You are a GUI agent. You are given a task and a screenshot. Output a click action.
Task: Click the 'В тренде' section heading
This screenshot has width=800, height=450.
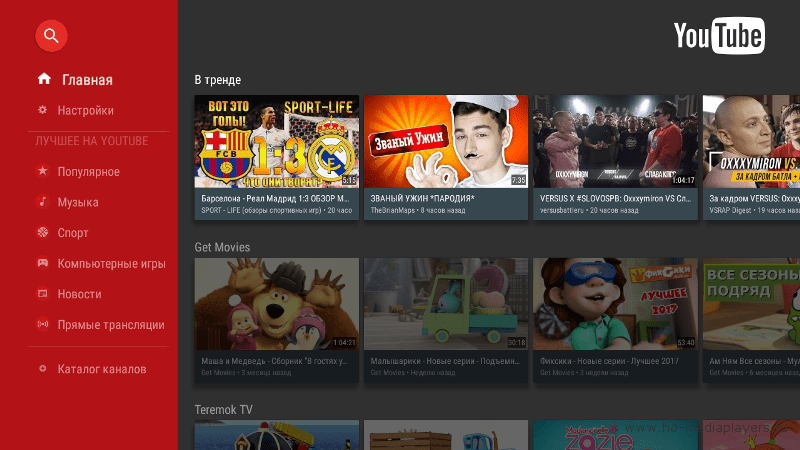(x=217, y=80)
